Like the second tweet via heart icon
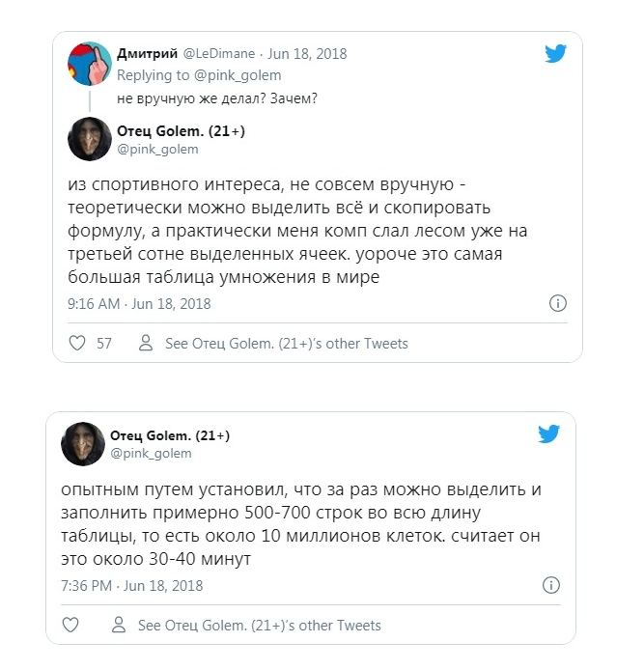This screenshot has height=670, width=644. point(70,625)
